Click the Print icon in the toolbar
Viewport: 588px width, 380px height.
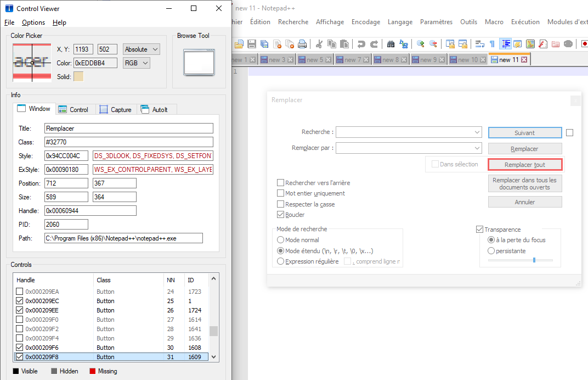point(302,44)
